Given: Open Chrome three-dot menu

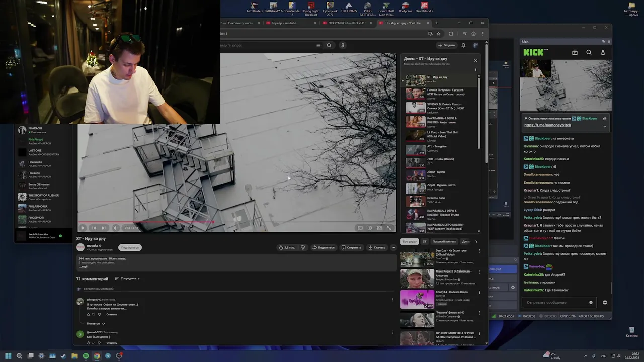Looking at the screenshot, I should [x=482, y=34].
